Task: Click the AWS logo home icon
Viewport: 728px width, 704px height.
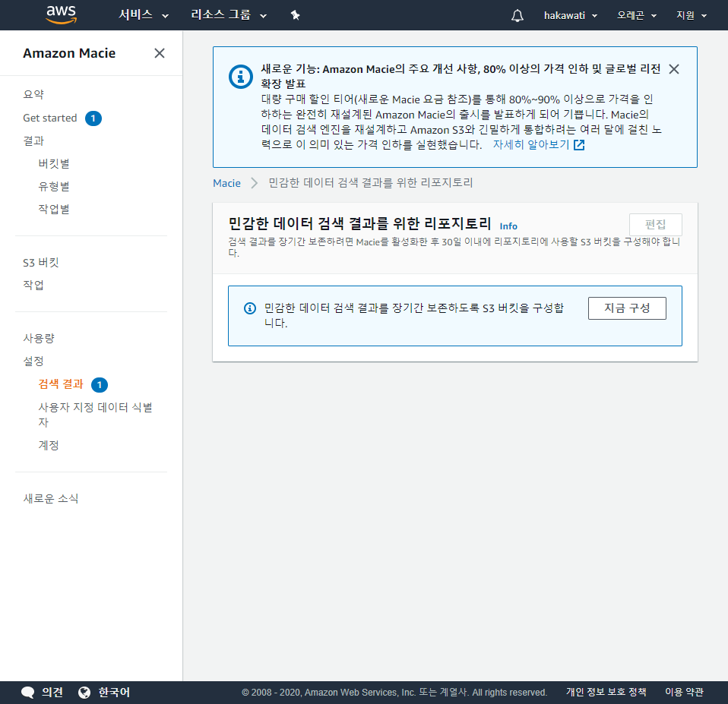Action: pos(62,15)
